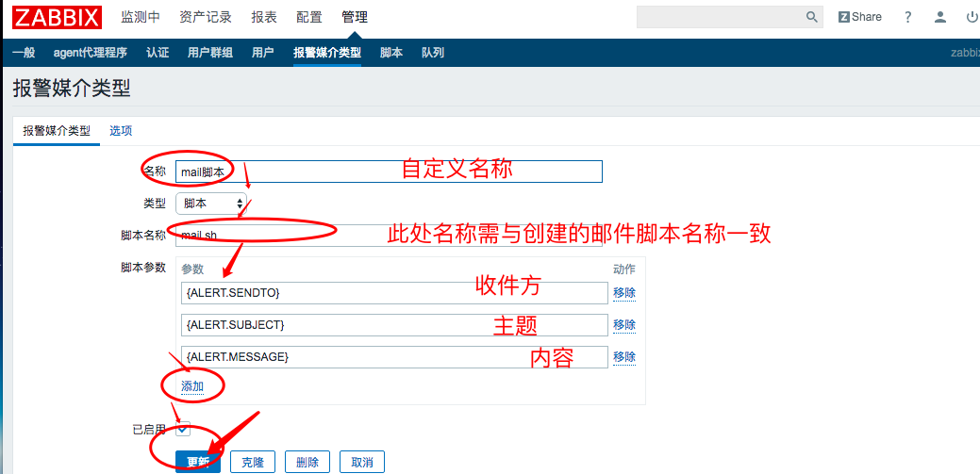The width and height of the screenshot is (980, 474).
Task: Go to the 认证 submenu
Action: point(158,53)
